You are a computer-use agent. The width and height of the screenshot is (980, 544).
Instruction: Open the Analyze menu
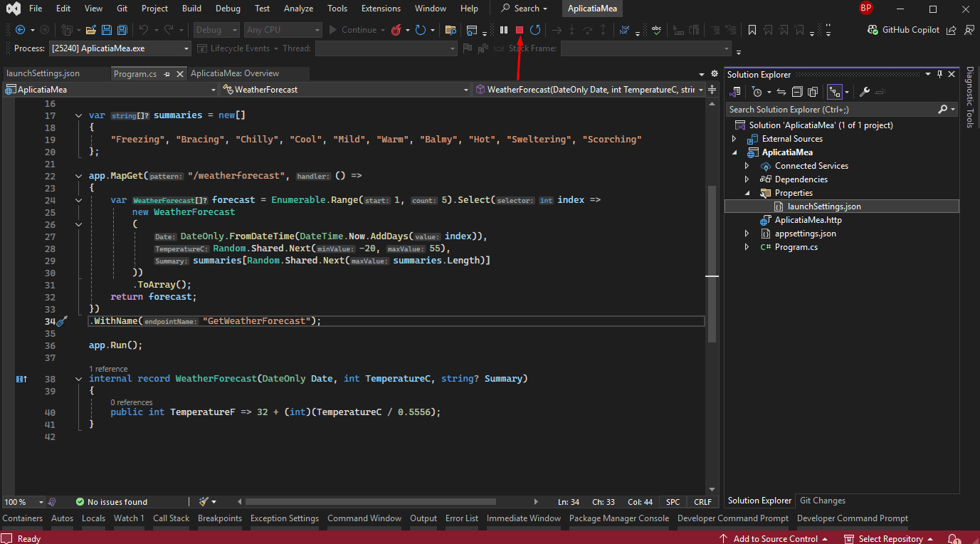297,9
